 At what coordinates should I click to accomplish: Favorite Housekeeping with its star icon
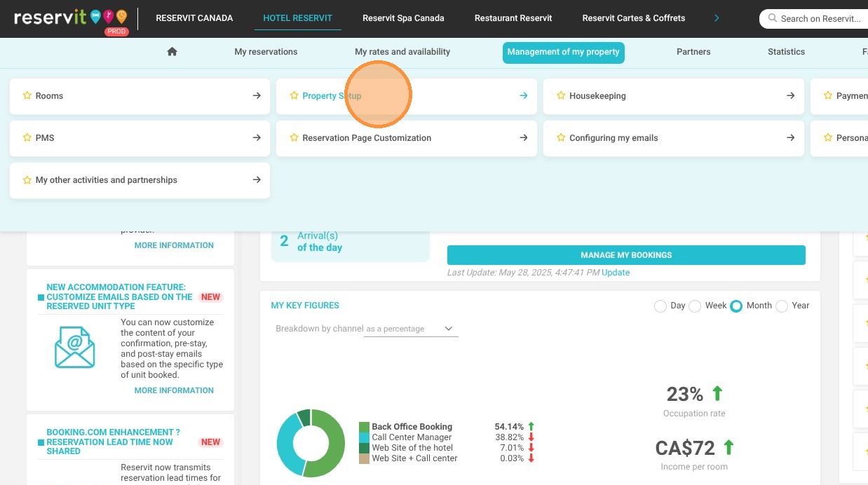[561, 96]
